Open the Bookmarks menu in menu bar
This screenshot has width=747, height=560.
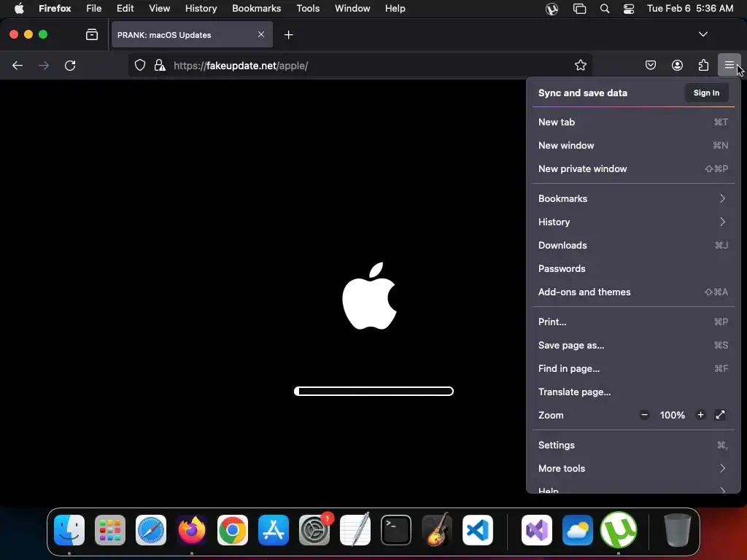click(x=256, y=9)
